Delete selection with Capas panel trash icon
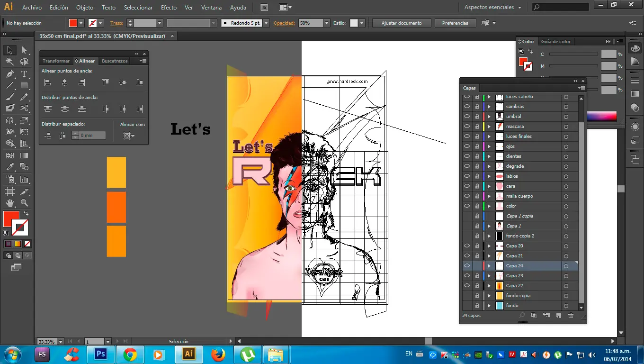Screen dimensions: 644x364 [571, 316]
